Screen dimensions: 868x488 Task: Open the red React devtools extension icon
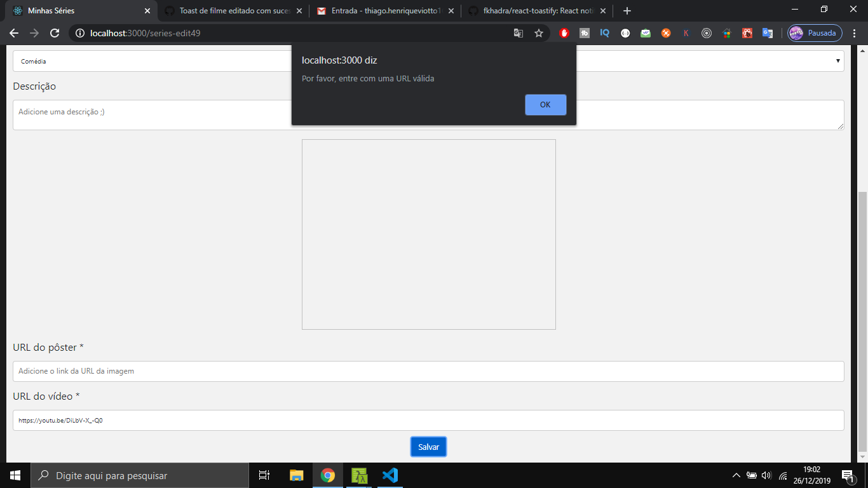pos(747,33)
